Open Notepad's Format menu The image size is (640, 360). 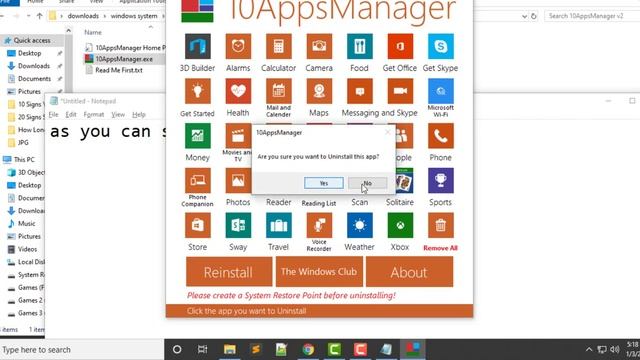(94, 115)
